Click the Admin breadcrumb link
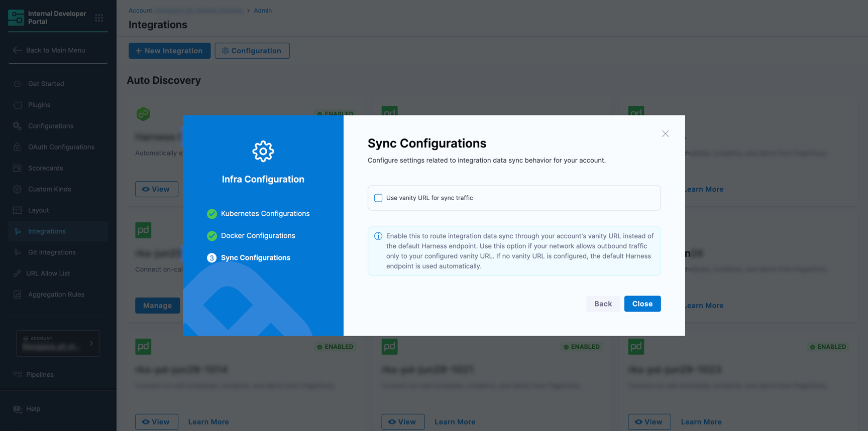Image resolution: width=868 pixels, height=431 pixels. click(263, 11)
